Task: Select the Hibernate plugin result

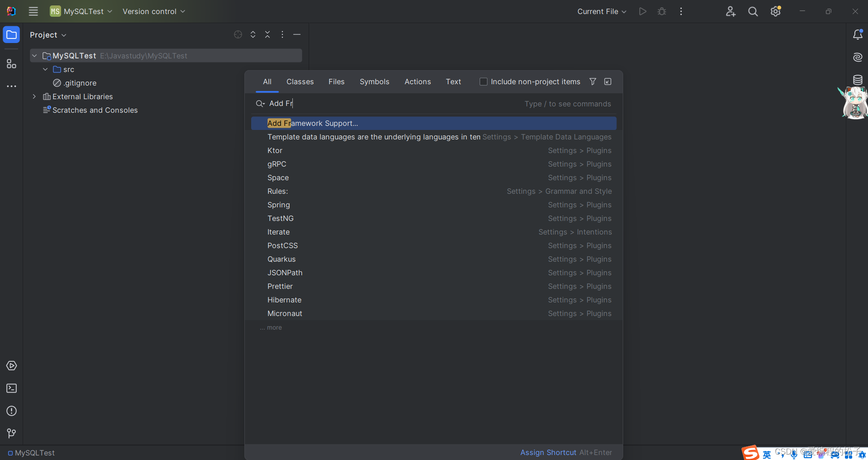Action: pyautogui.click(x=434, y=300)
